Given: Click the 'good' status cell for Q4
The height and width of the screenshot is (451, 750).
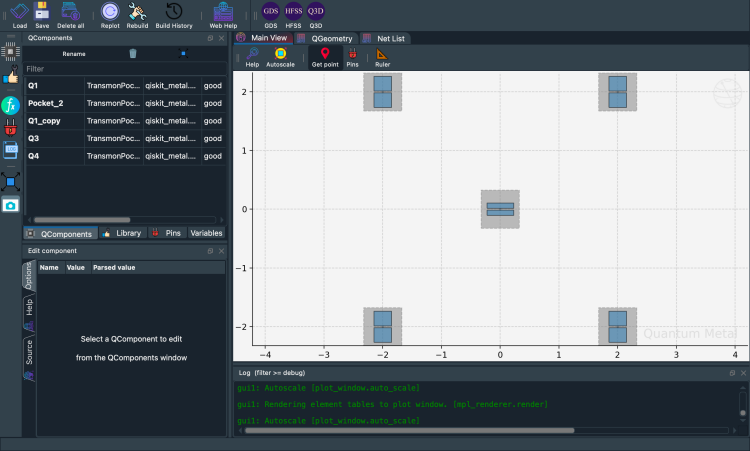Looking at the screenshot, I should (213, 156).
